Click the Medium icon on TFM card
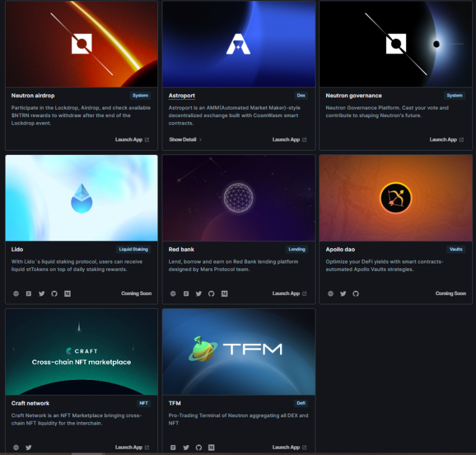This screenshot has height=455, width=476. (211, 447)
